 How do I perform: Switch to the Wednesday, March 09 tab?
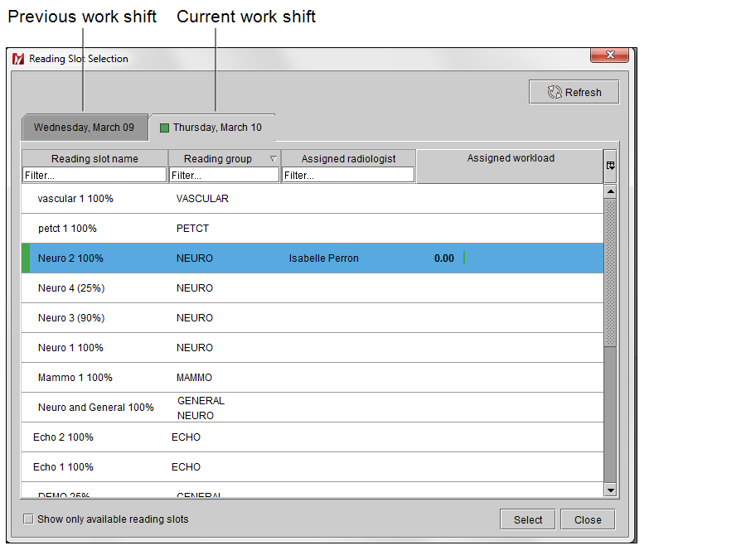(x=85, y=127)
